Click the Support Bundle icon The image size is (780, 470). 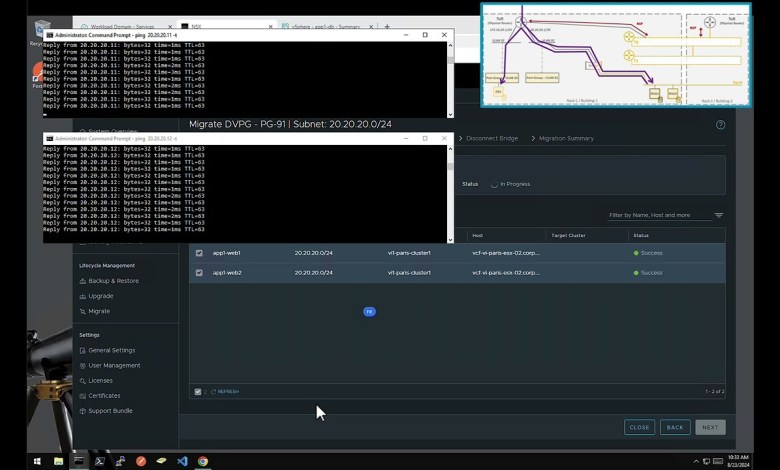(x=83, y=411)
